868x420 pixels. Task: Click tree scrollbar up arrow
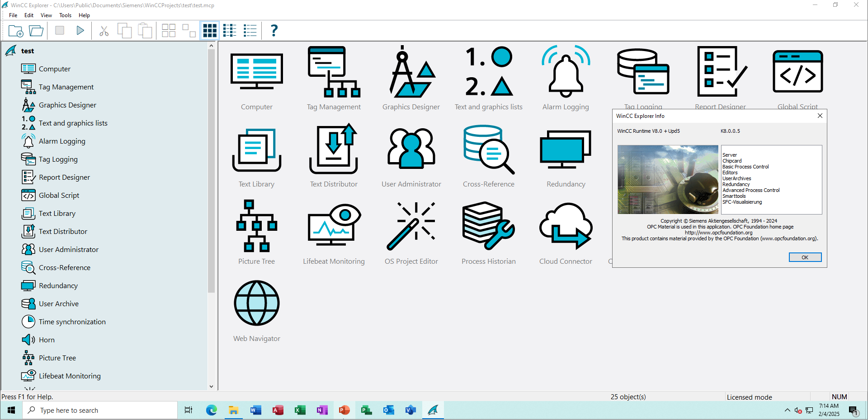(211, 46)
